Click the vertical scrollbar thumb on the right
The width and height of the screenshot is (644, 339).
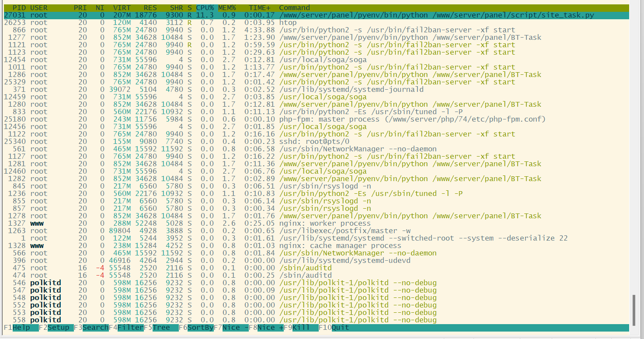point(633,309)
